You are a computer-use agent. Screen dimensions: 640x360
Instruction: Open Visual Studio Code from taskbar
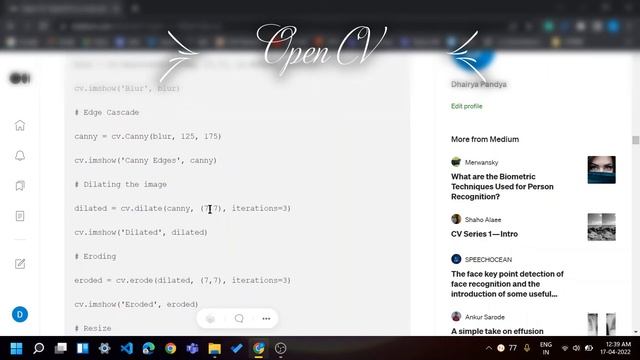[127, 349]
